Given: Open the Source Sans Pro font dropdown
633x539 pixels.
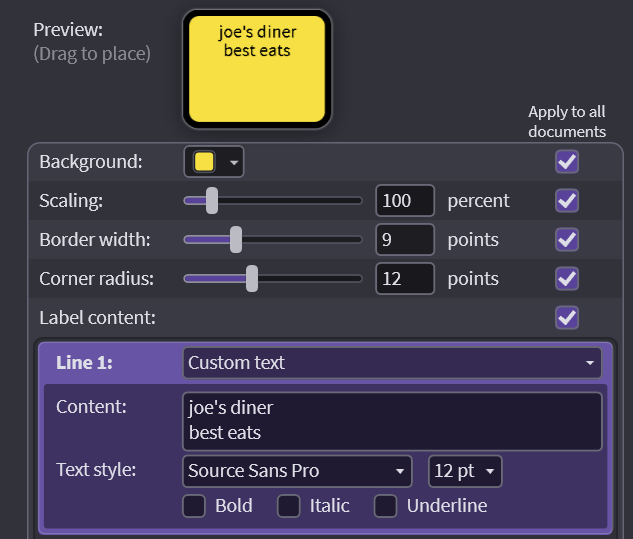Looking at the screenshot, I should click(298, 471).
